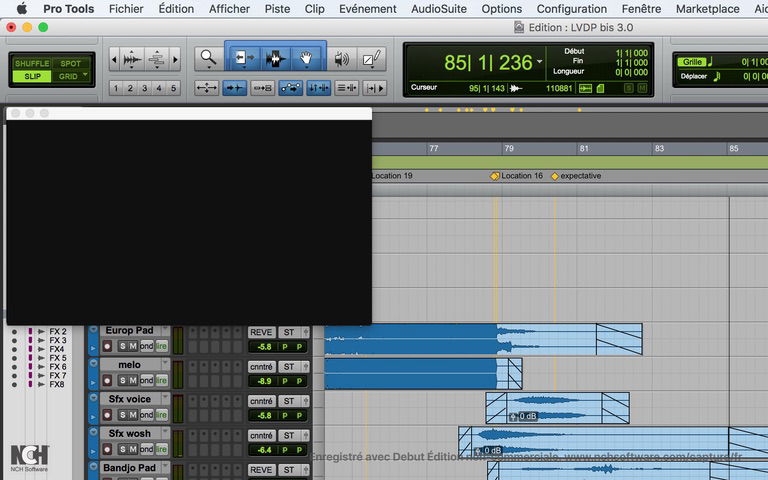Record-arm the Europ Pad track
Image resolution: width=768 pixels, height=480 pixels.
[107, 346]
